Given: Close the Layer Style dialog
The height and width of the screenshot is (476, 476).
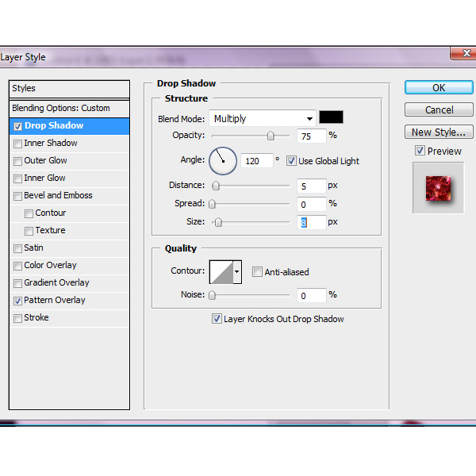Looking at the screenshot, I should pyautogui.click(x=464, y=53).
